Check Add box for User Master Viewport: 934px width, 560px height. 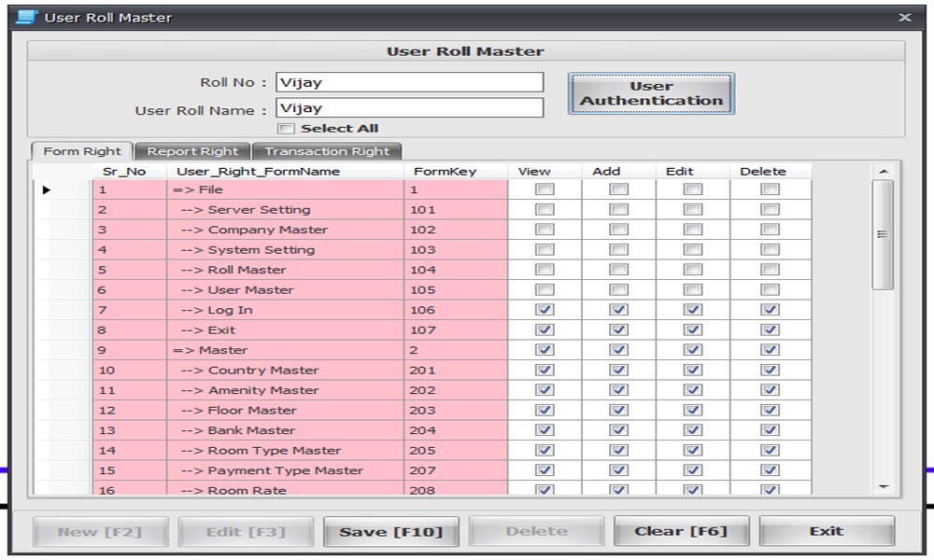(618, 290)
